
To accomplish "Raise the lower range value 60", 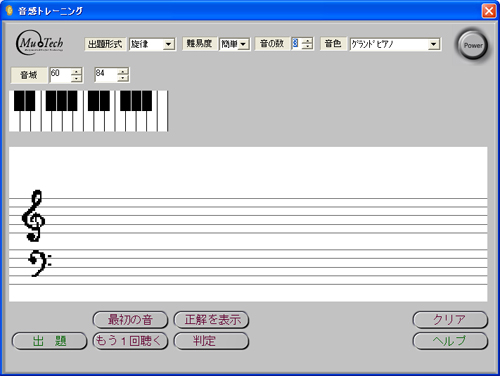I will pos(77,72).
